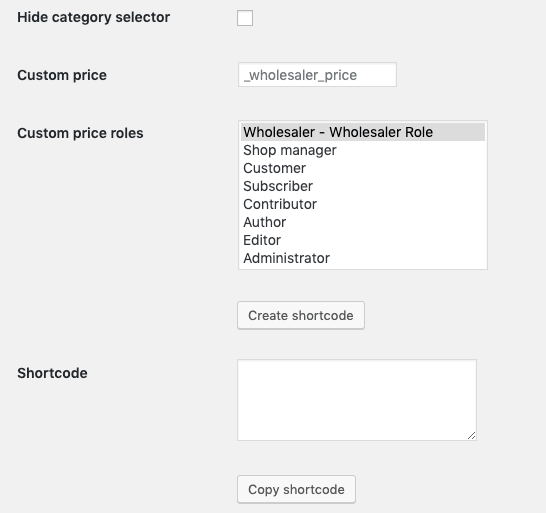Image resolution: width=546 pixels, height=513 pixels.
Task: Choose the Author role option
Action: tap(363, 222)
